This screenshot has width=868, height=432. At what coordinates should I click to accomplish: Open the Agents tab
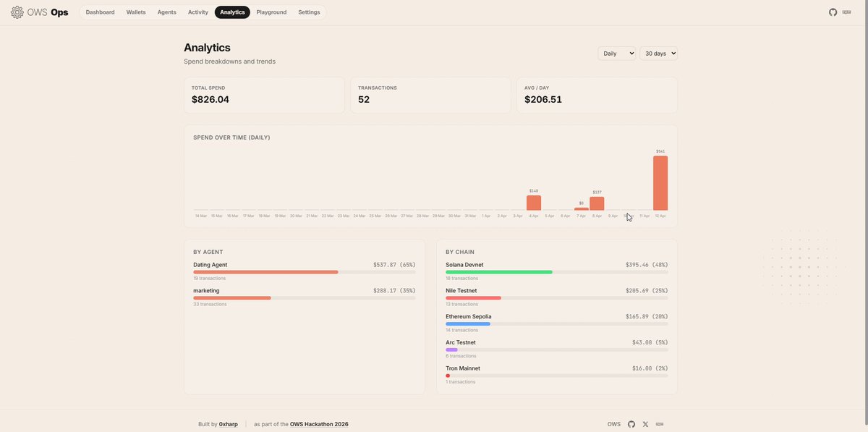[167, 12]
